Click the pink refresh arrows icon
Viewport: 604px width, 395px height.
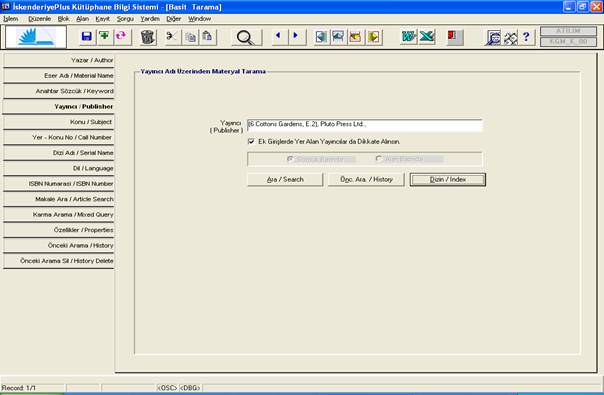(x=121, y=37)
